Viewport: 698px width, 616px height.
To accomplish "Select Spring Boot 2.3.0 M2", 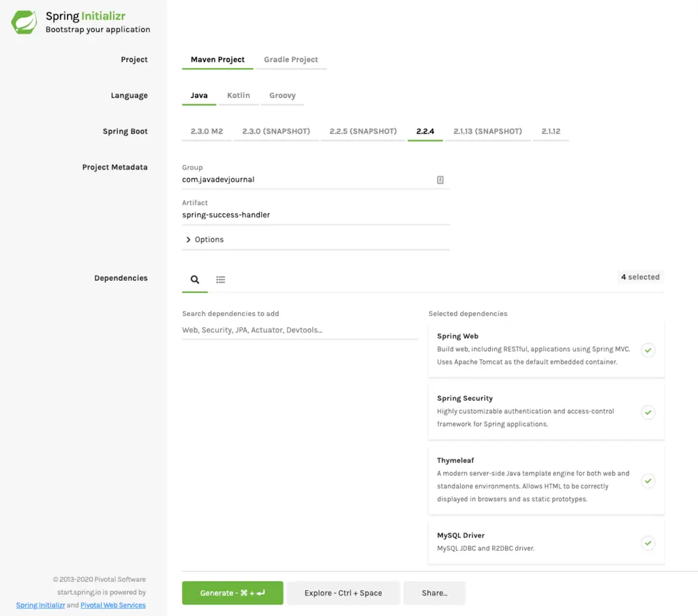I will (x=207, y=132).
